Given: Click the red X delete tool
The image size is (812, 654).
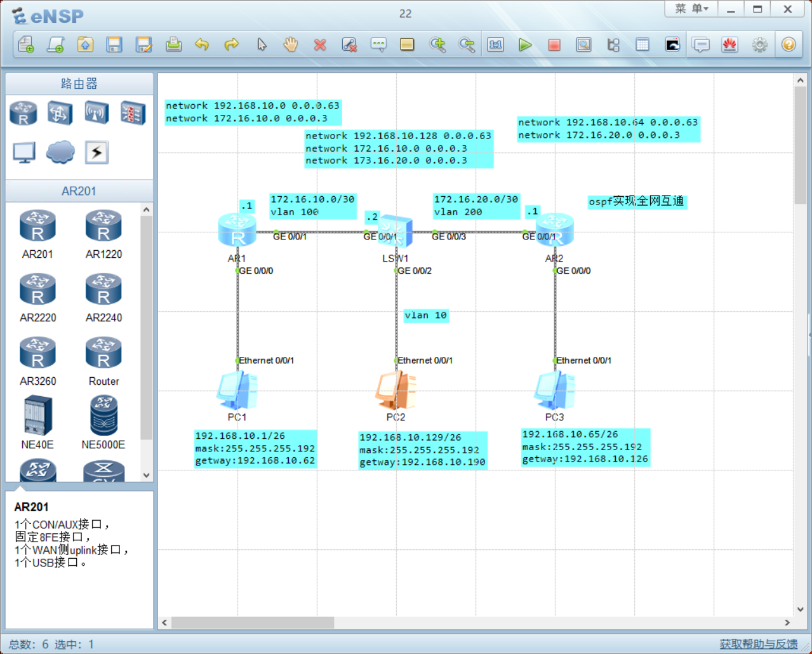Looking at the screenshot, I should click(320, 44).
